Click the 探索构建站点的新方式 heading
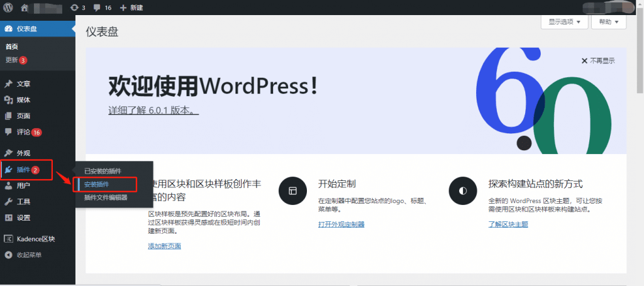The height and width of the screenshot is (286, 644). coord(536,184)
